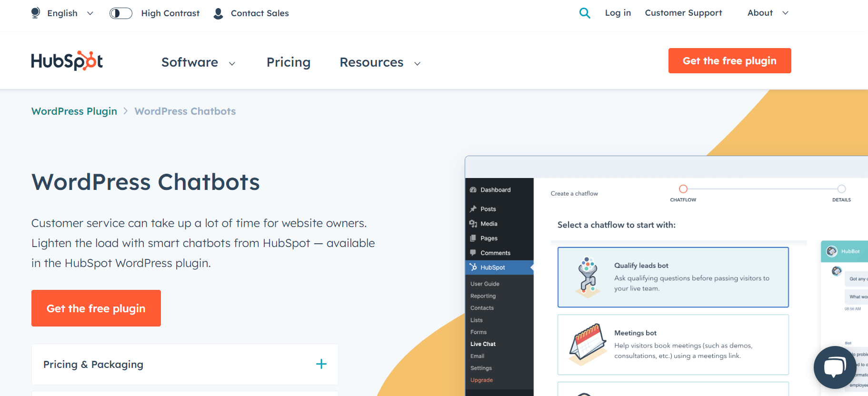
Task: Expand the Pricing & Packaging accordion
Action: click(185, 364)
